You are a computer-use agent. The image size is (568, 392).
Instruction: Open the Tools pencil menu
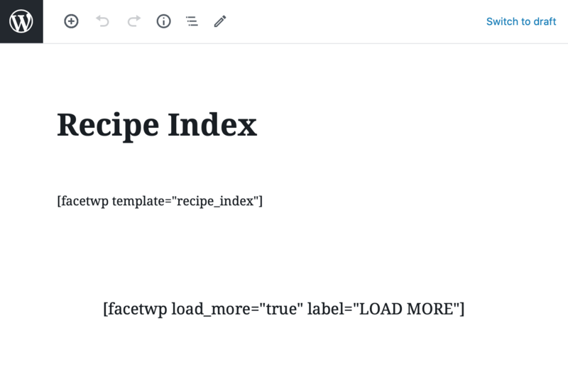(x=220, y=21)
